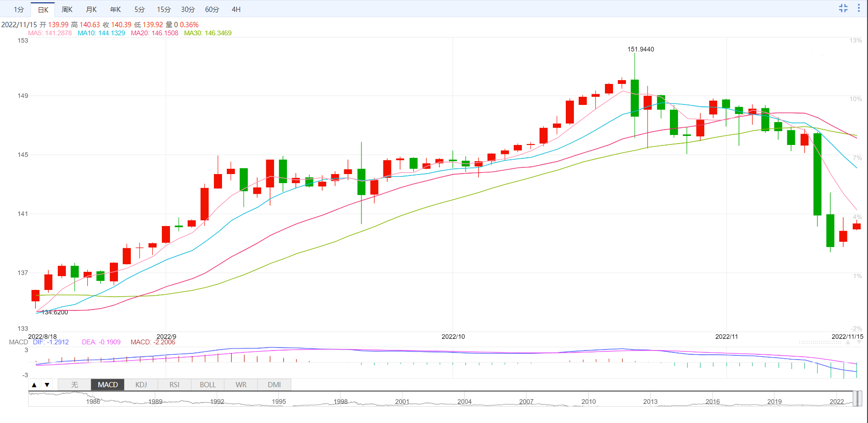Click the gray down triangle above MACD panel
The image size is (868, 423).
coord(859,342)
